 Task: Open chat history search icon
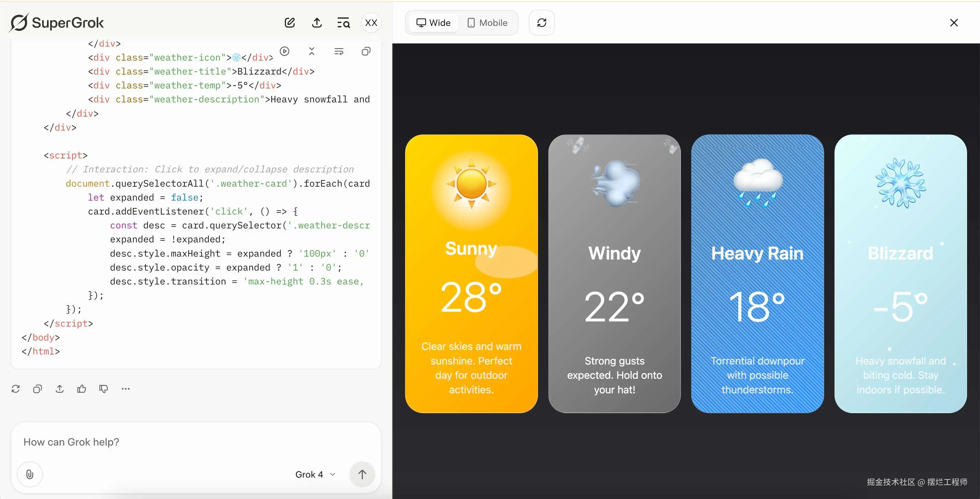pos(343,23)
